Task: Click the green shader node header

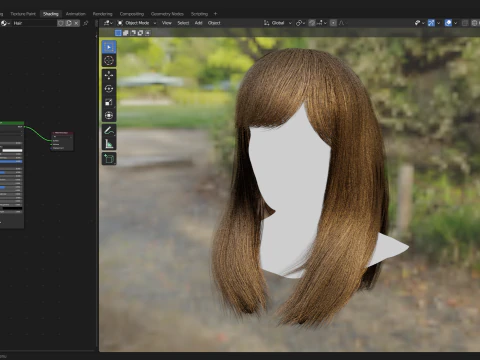Action: pos(12,123)
